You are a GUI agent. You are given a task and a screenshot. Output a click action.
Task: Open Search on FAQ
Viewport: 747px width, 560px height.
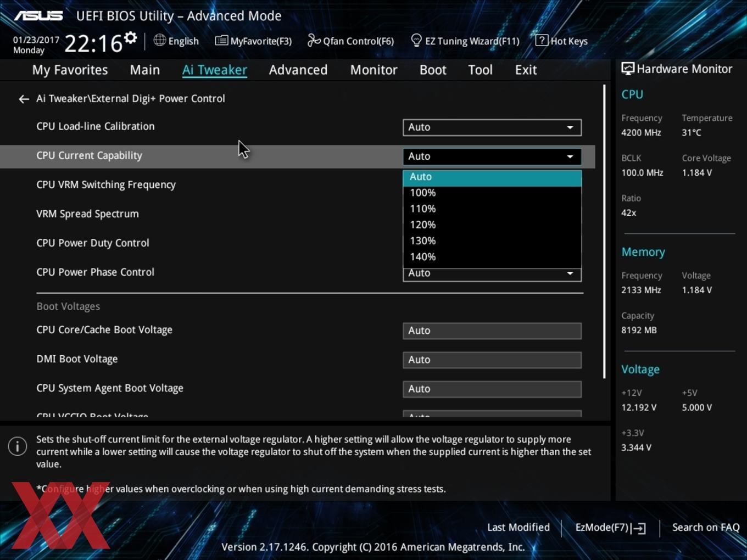[x=706, y=527]
